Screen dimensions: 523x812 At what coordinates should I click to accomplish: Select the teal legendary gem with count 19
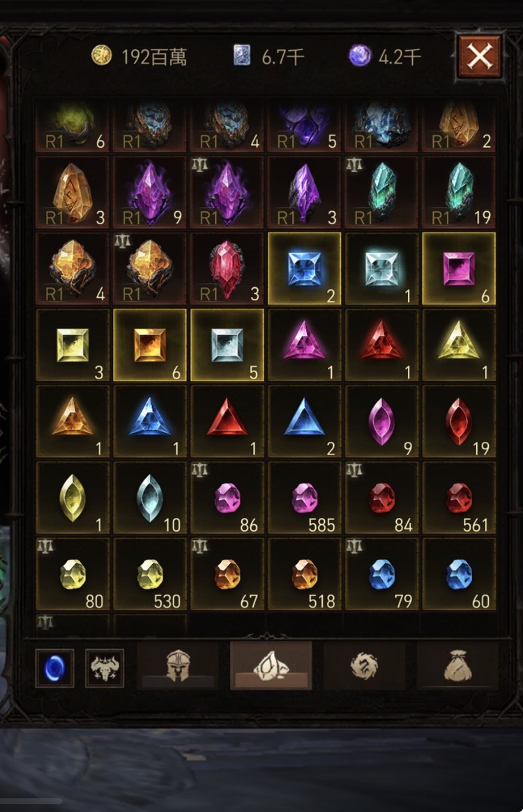tap(459, 192)
